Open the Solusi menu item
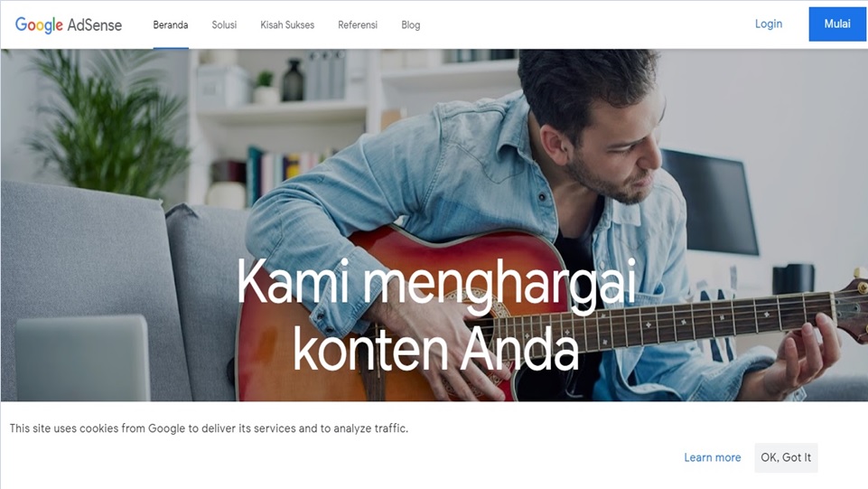The width and height of the screenshot is (868, 489). [x=224, y=25]
